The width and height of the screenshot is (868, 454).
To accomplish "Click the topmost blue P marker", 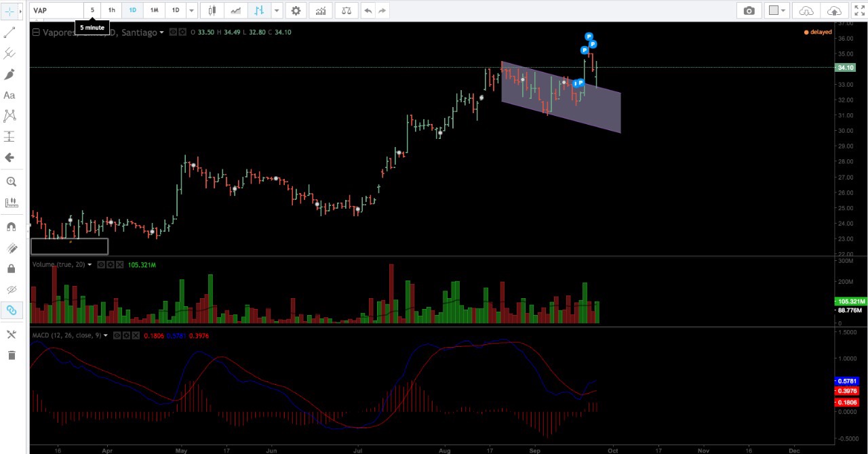I will tap(589, 37).
